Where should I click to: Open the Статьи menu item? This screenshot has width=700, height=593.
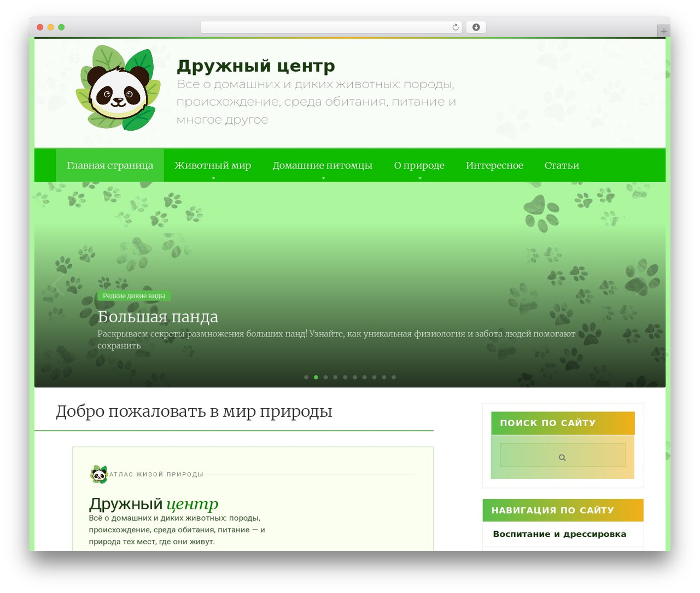click(x=562, y=165)
